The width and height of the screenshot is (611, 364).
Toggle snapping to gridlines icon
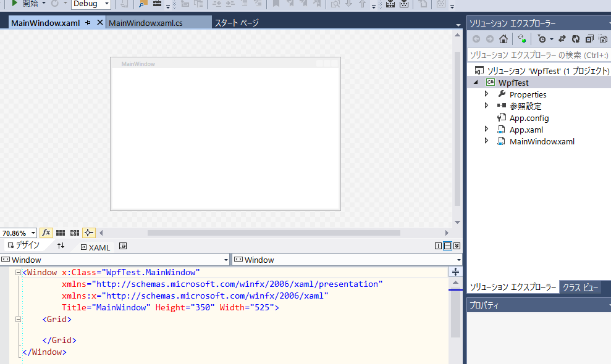click(74, 233)
